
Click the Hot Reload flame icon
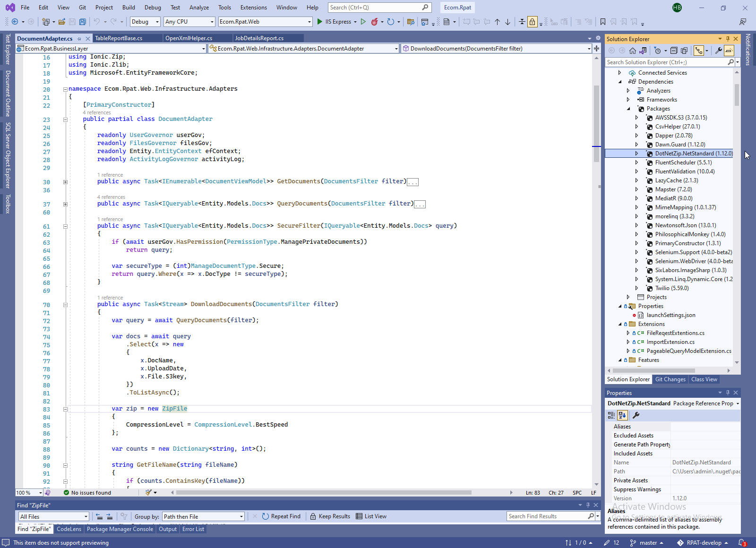(374, 22)
